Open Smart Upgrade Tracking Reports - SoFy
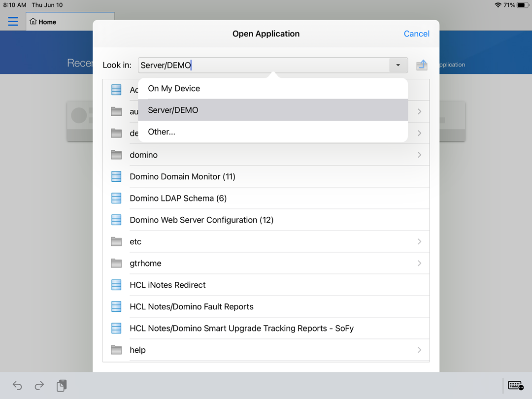The image size is (532, 399). [266, 329]
